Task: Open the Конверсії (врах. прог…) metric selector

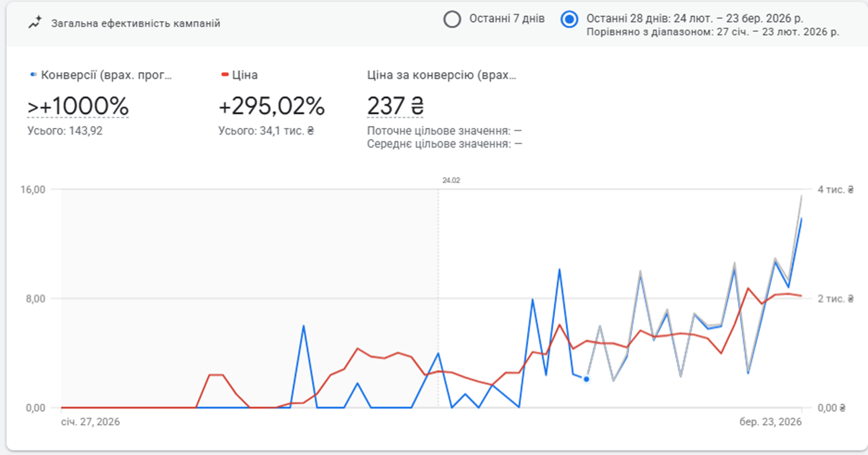Action: (x=106, y=75)
